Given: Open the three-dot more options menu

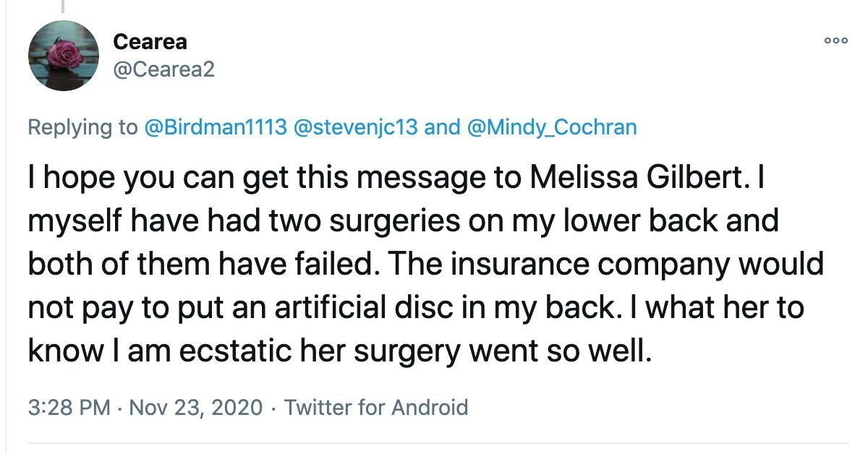Looking at the screenshot, I should click(835, 41).
